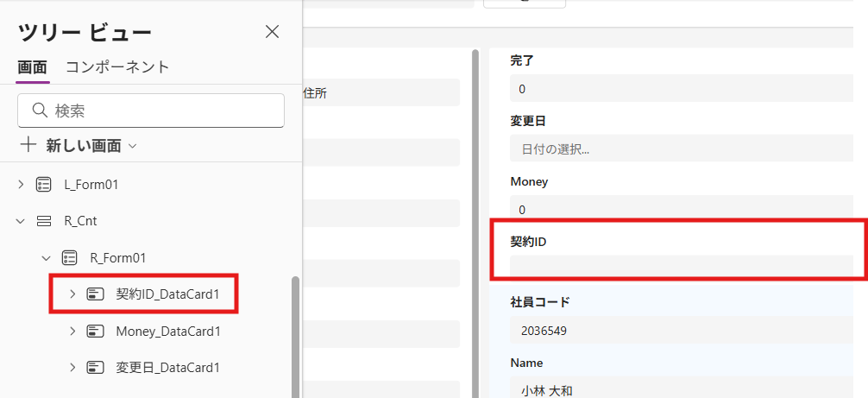The height and width of the screenshot is (398, 868).
Task: Click the Money_DataCard1 card icon
Action: click(x=96, y=332)
